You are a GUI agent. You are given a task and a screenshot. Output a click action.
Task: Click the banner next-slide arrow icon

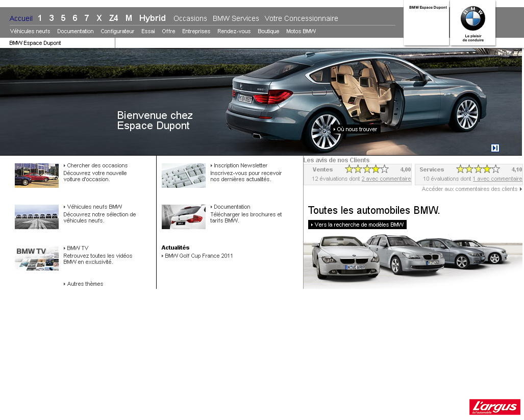(494, 148)
